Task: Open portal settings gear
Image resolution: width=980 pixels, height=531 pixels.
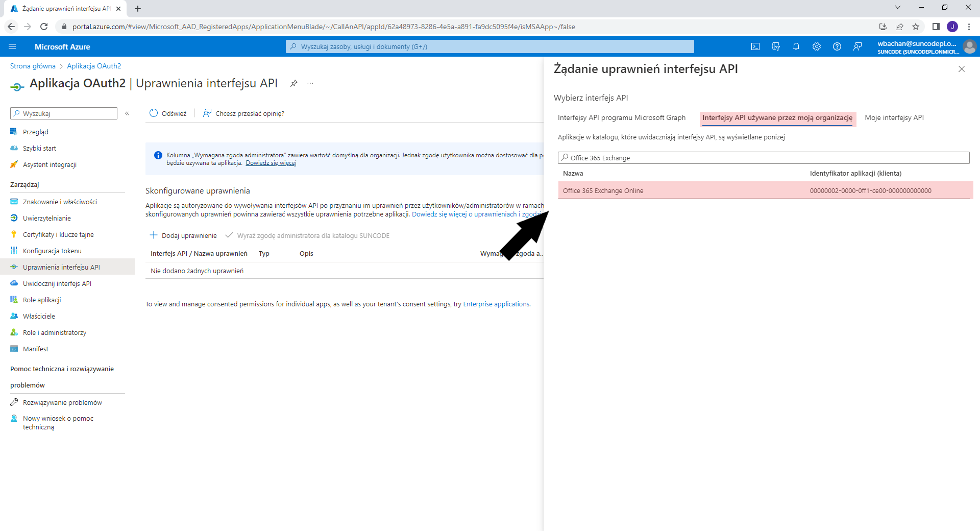Action: 817,46
